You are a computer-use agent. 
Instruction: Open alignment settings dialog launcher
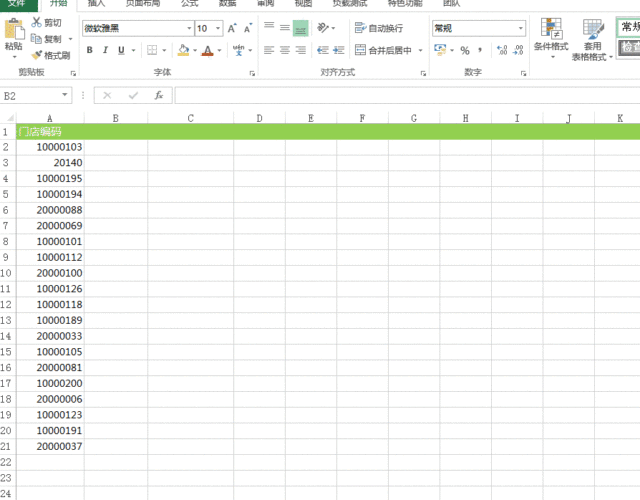tap(423, 73)
